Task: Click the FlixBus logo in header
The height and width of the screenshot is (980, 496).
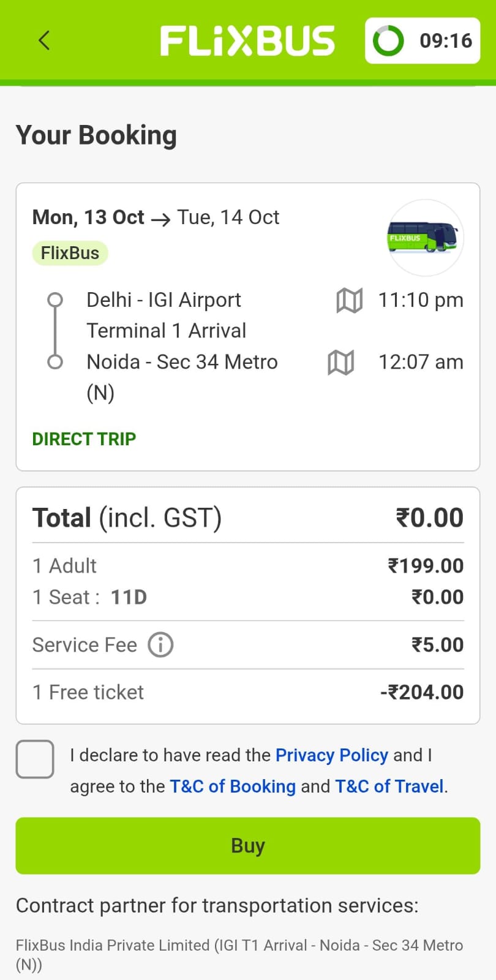Action: click(247, 41)
